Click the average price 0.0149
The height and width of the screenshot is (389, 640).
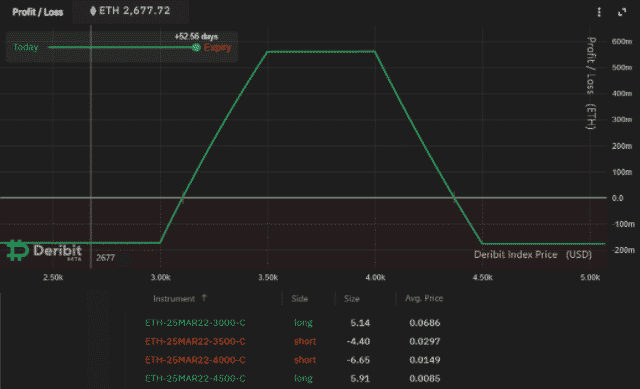pyautogui.click(x=424, y=360)
